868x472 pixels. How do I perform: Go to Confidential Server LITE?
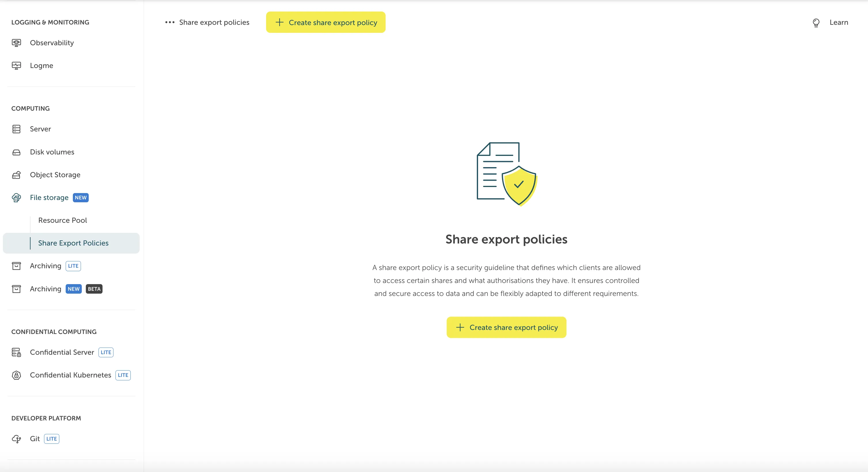point(62,352)
